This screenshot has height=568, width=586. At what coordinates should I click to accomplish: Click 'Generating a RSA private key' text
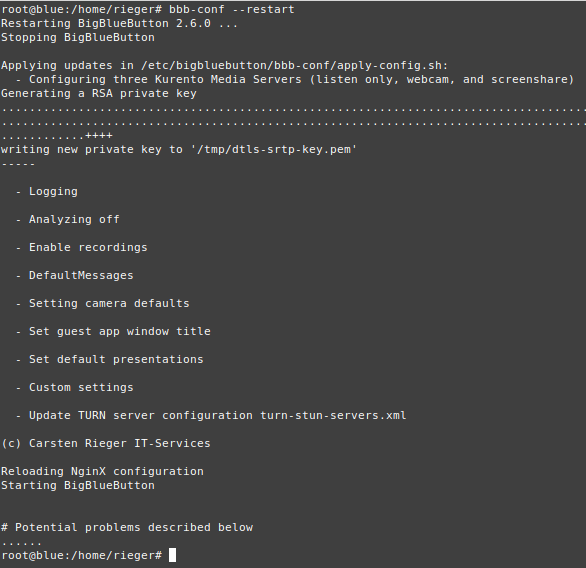[x=99, y=93]
